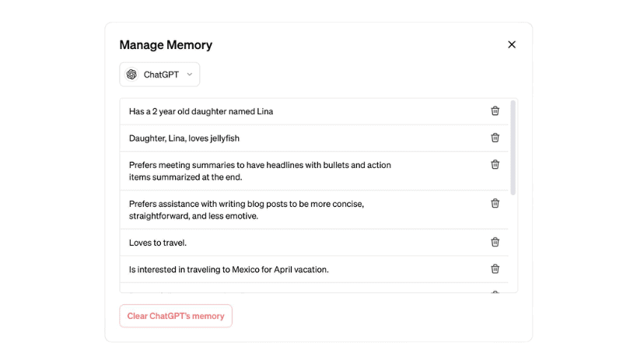Delete the "Loves to travel" memory entry
Viewport: 637px width, 364px height.
(495, 242)
